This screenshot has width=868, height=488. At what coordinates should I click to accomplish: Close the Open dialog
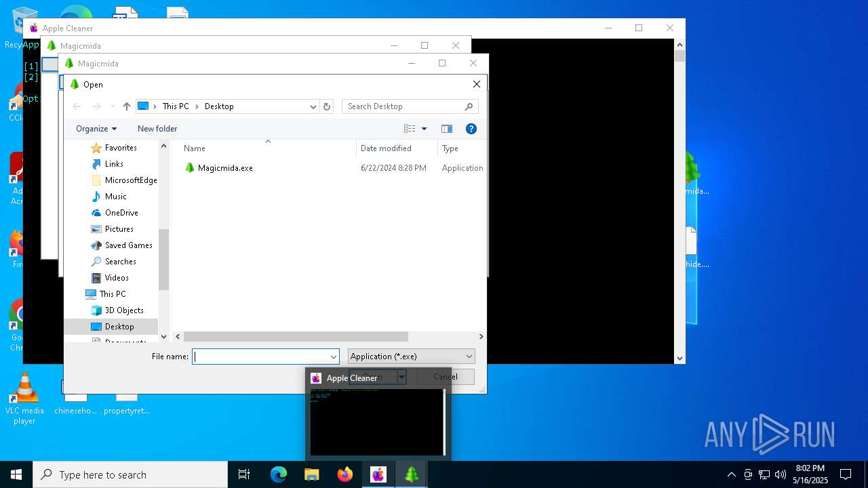[477, 85]
